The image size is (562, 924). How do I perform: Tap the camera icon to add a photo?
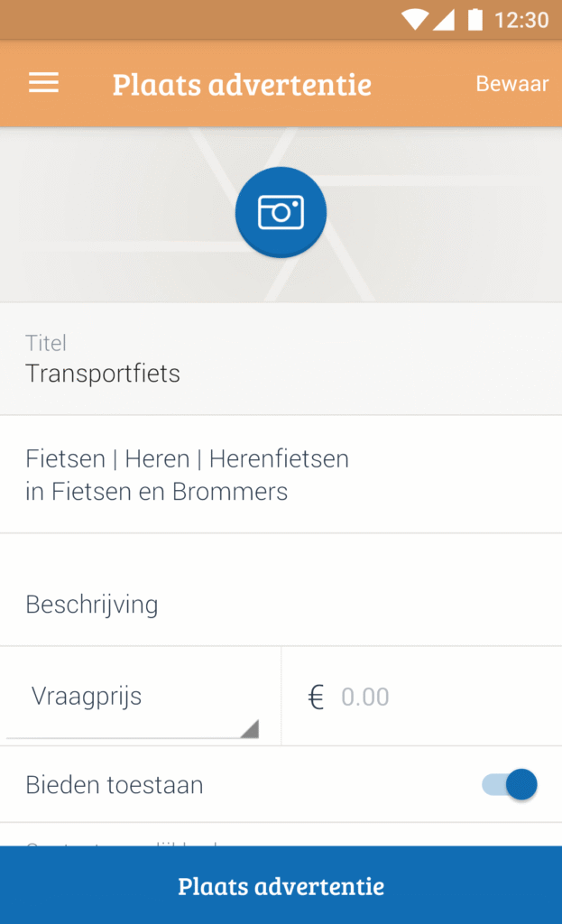coord(281,211)
